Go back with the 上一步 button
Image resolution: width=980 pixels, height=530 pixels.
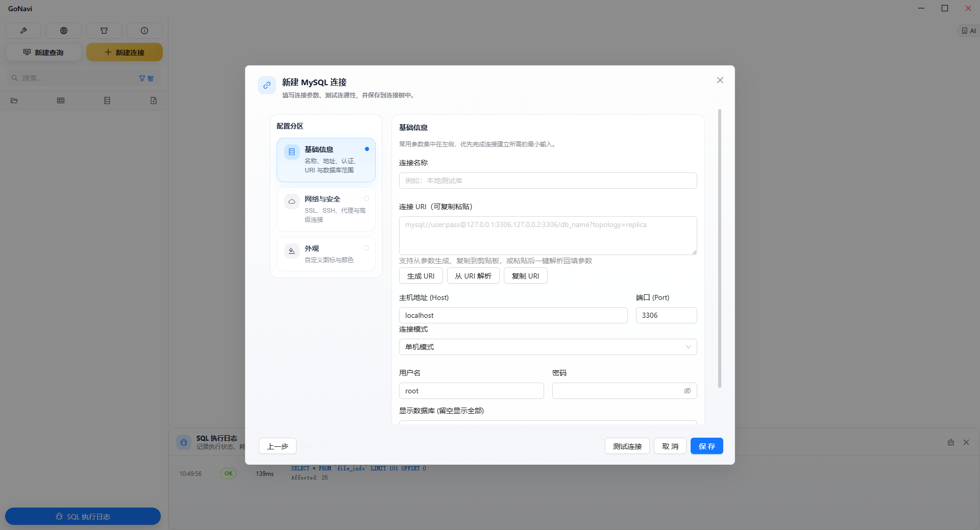pyautogui.click(x=277, y=446)
